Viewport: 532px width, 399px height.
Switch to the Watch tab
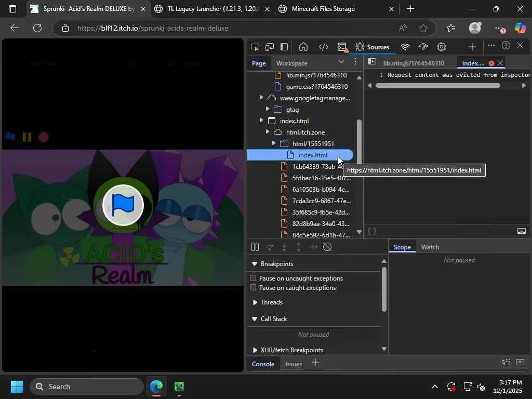[x=430, y=247]
